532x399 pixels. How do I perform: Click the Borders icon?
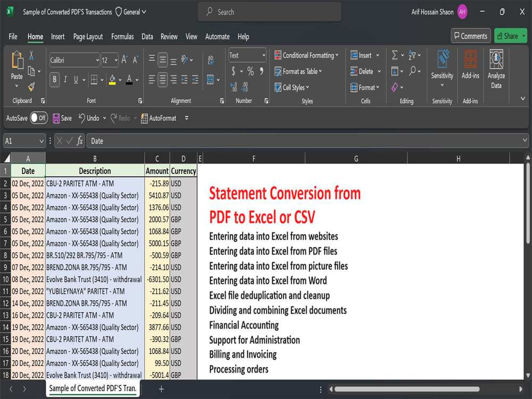pyautogui.click(x=94, y=80)
